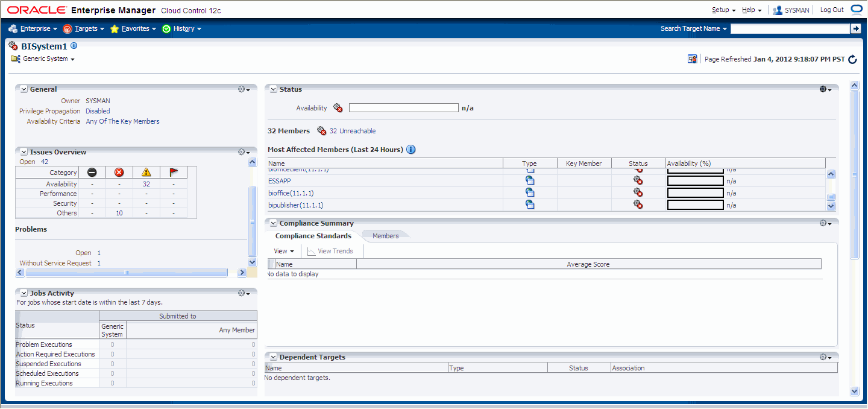Open bipublisher(11.1.1) member link
Viewport: 868px width, 409px height.
296,205
